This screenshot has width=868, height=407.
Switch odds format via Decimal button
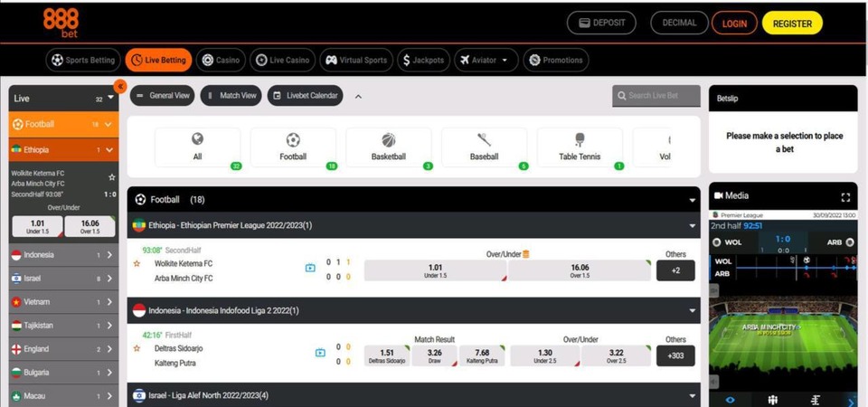(x=679, y=23)
